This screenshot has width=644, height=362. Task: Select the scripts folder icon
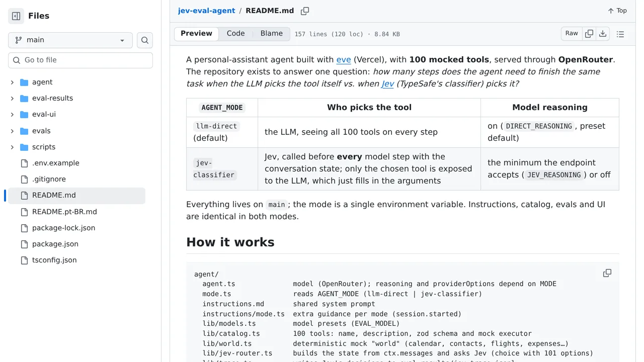pos(24,147)
